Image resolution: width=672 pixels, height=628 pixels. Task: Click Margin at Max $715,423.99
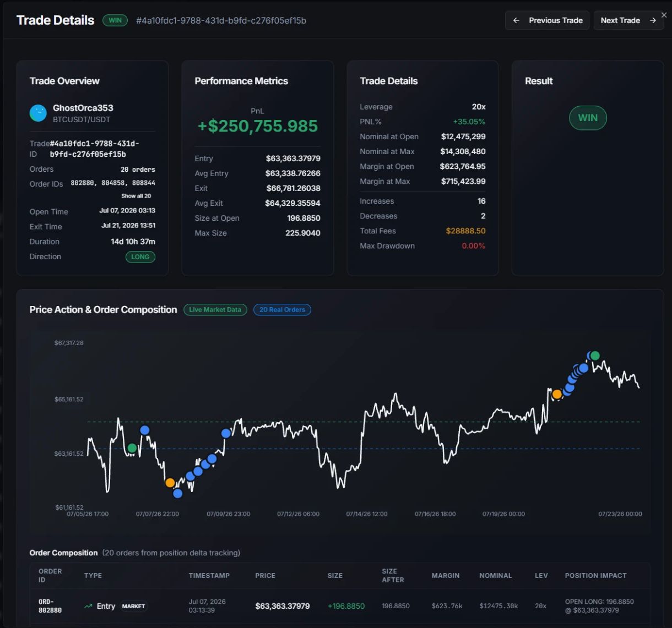point(463,181)
